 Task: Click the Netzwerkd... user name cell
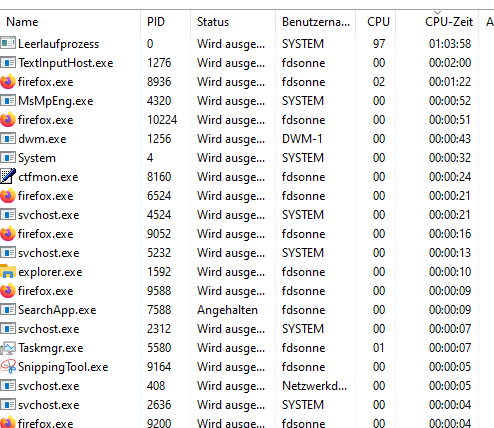coord(315,386)
